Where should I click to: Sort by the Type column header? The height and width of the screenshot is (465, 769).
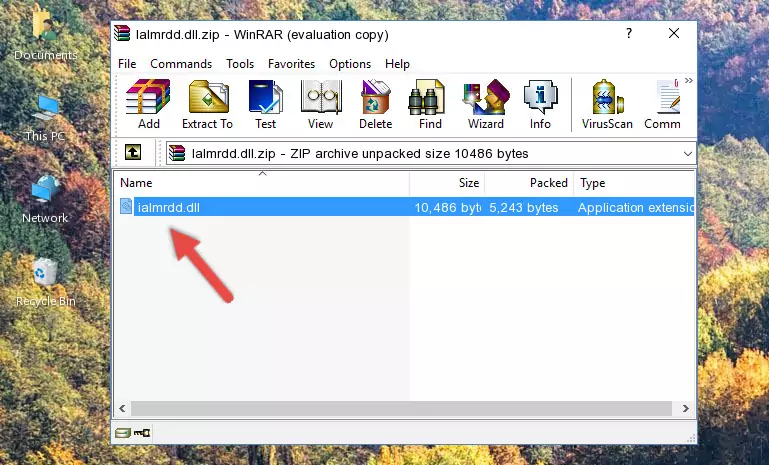tap(634, 183)
